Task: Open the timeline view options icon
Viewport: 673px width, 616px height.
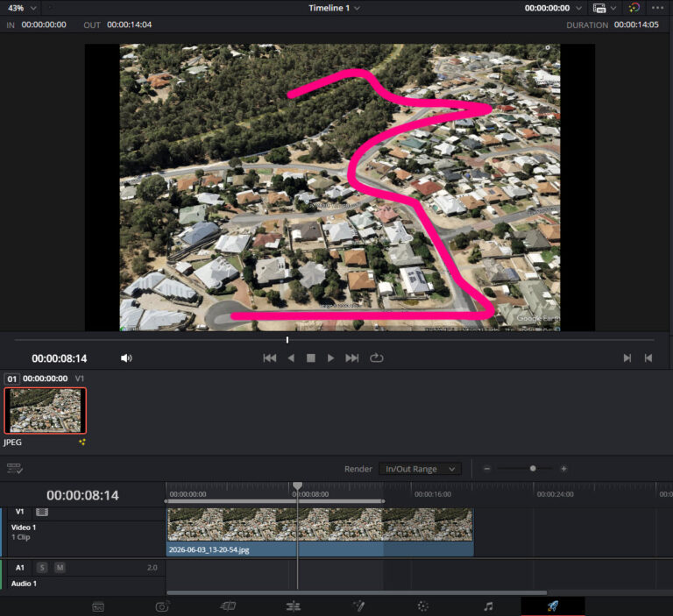Action: (15, 468)
